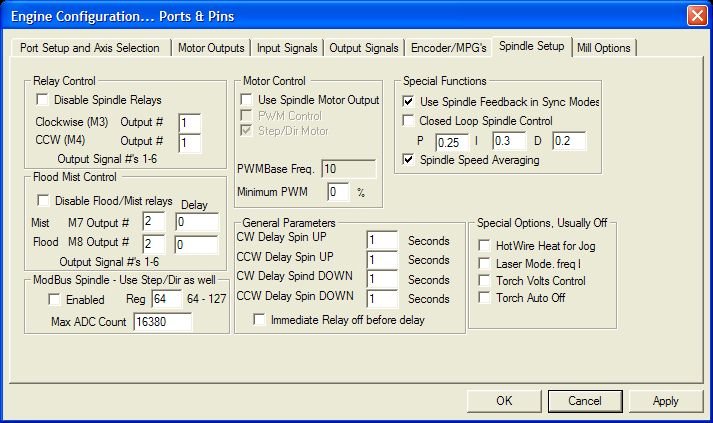Viewport: 713px width, 423px height.
Task: Toggle Spindle Speed Averaging off
Action: pos(408,160)
